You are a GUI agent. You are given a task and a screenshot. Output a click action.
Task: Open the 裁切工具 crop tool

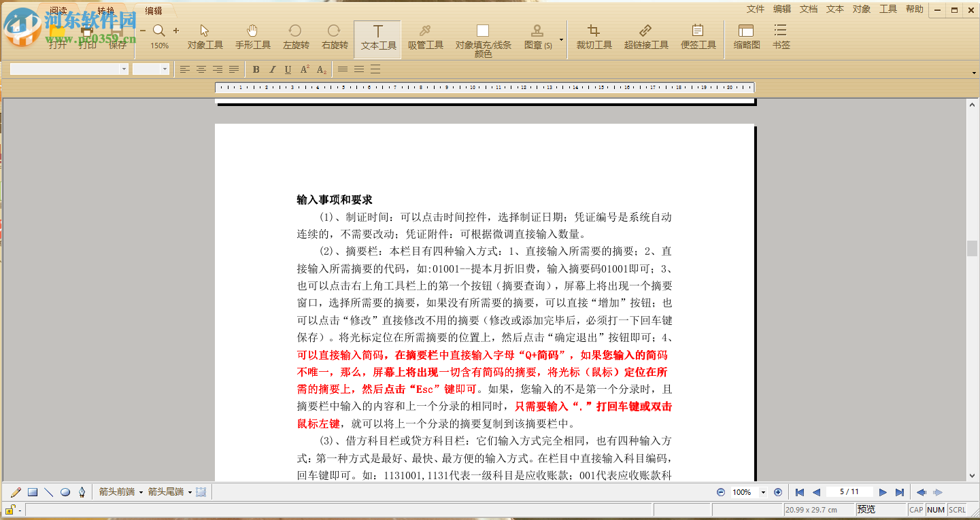pyautogui.click(x=594, y=39)
